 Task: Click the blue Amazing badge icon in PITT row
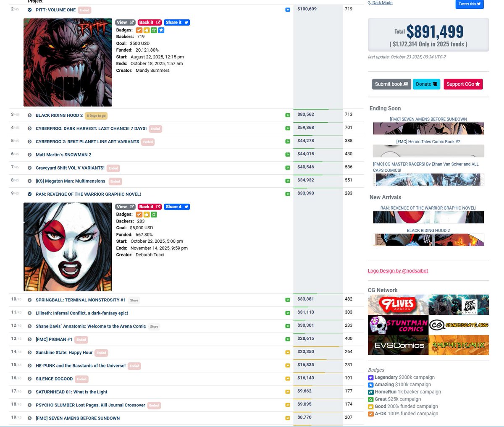click(288, 10)
